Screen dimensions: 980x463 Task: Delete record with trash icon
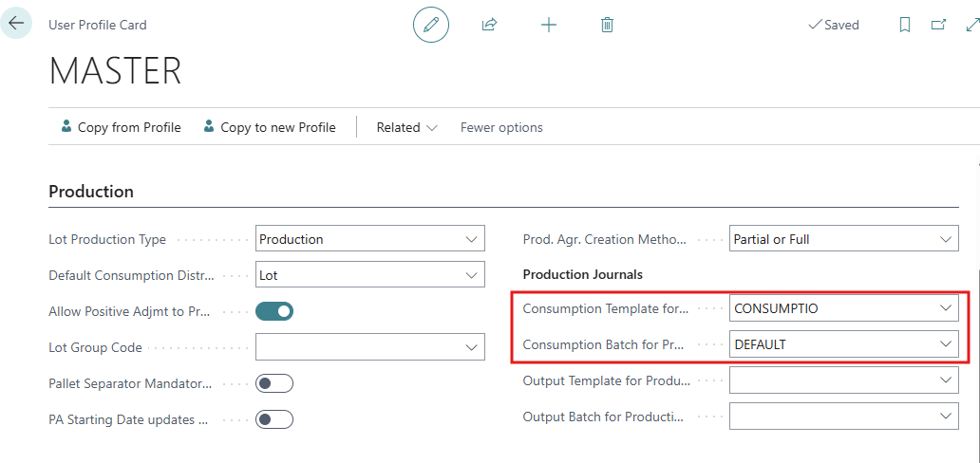point(606,25)
